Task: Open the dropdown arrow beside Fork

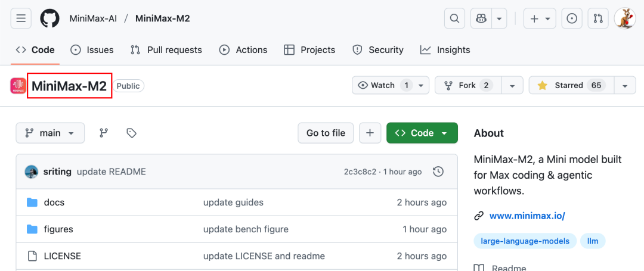Action: pos(512,85)
